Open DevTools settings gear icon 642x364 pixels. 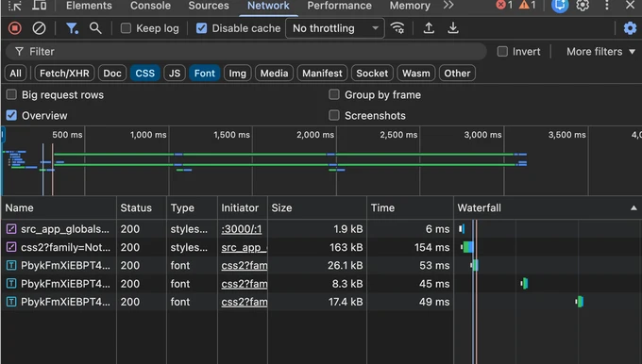(583, 6)
